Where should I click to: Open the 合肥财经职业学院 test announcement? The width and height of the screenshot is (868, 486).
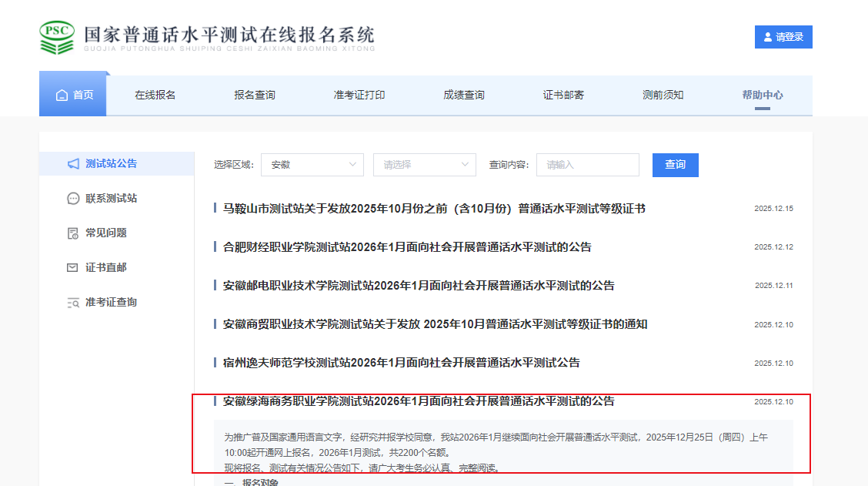[x=407, y=247]
